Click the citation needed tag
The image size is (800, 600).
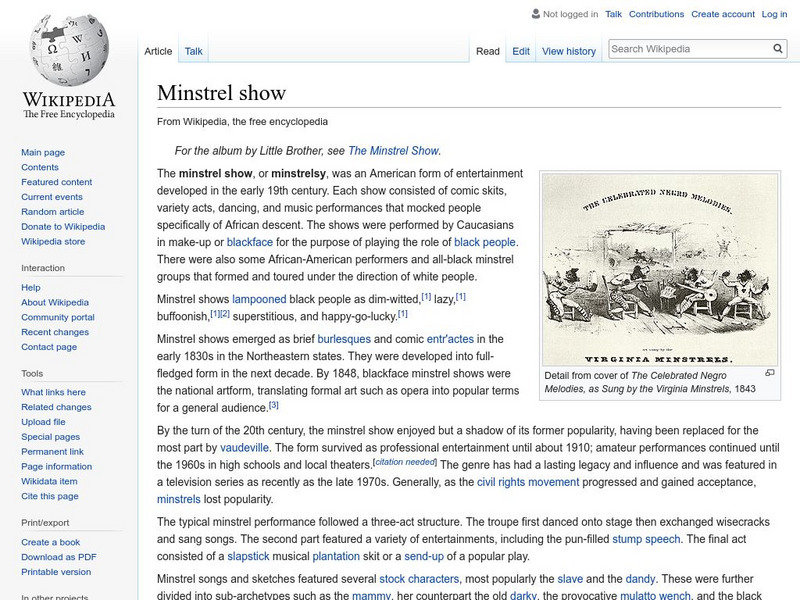point(405,462)
